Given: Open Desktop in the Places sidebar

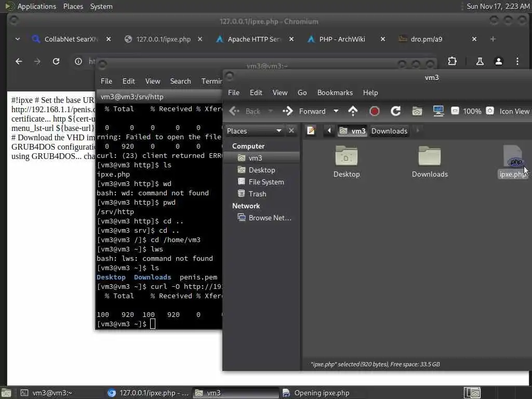Looking at the screenshot, I should pos(261,170).
